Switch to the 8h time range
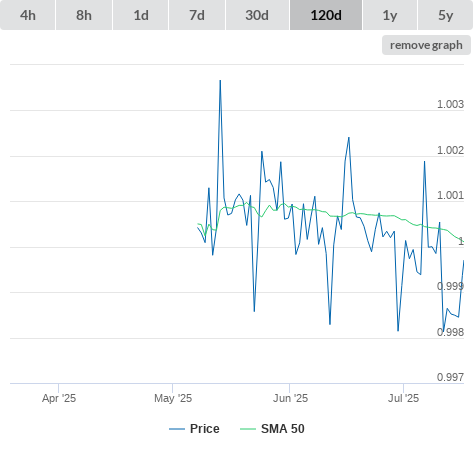 (x=84, y=15)
